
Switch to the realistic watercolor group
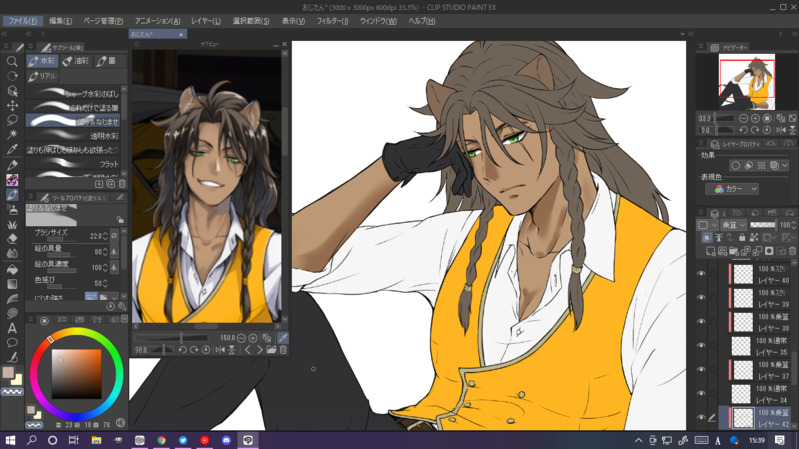pyautogui.click(x=43, y=76)
